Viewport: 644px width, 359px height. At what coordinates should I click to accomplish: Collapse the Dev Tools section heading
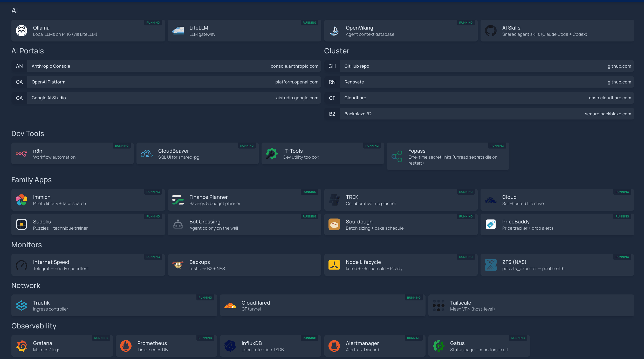point(28,133)
